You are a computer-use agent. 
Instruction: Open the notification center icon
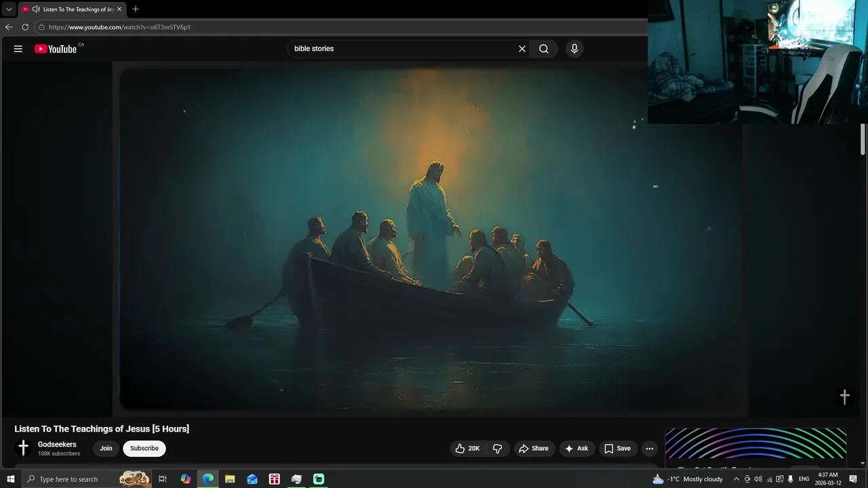(853, 479)
